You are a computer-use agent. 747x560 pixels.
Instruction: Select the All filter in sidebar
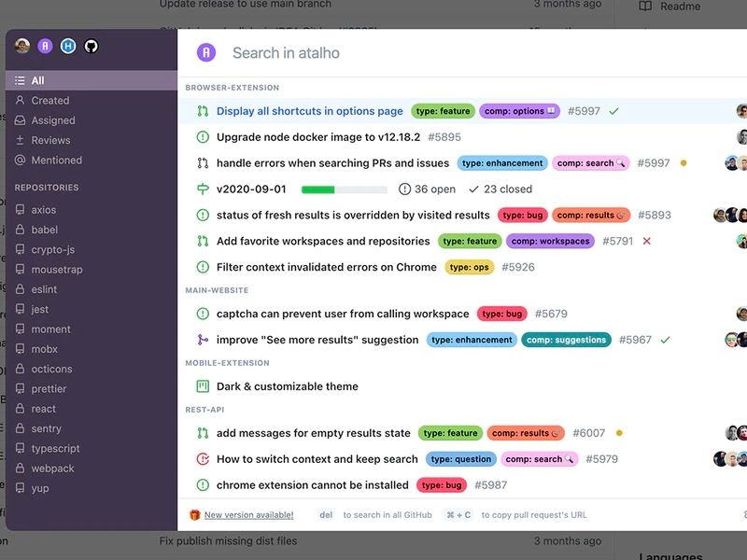coord(92,80)
